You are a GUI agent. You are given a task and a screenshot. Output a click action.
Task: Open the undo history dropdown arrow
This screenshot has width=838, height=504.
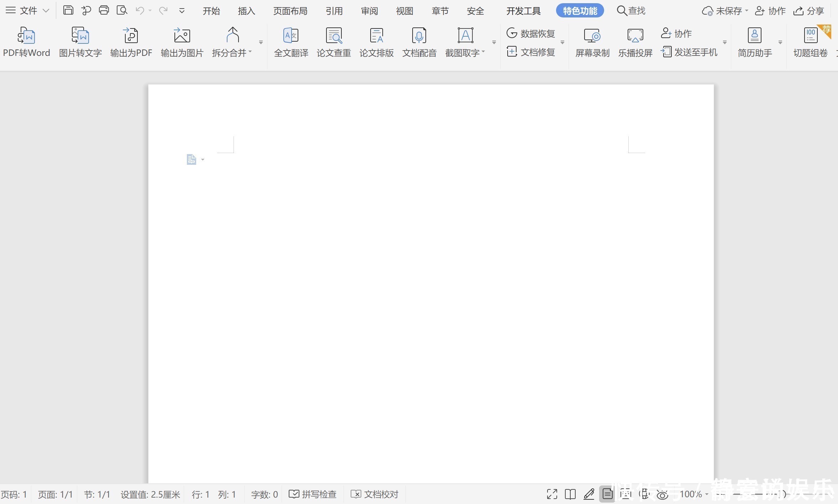[x=150, y=11]
